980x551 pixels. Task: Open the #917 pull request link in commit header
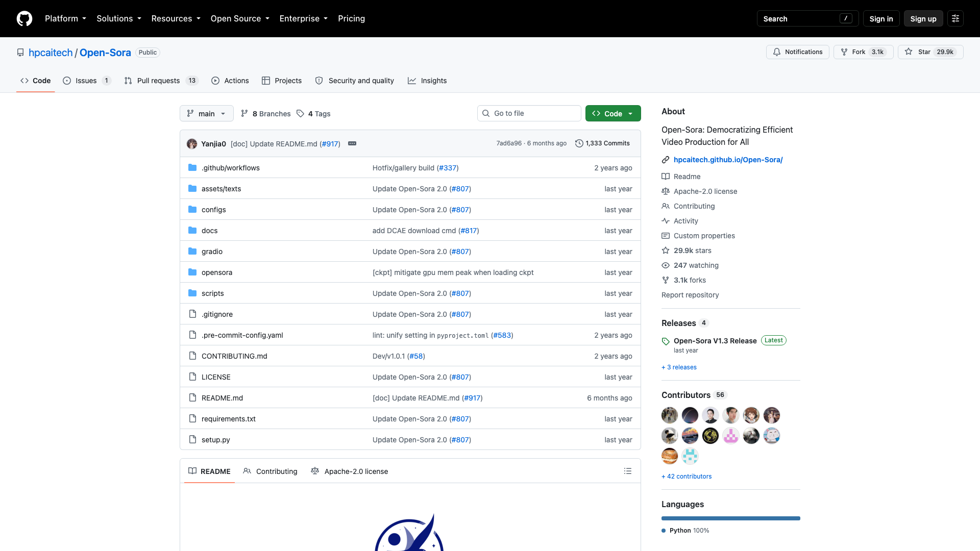click(x=330, y=144)
